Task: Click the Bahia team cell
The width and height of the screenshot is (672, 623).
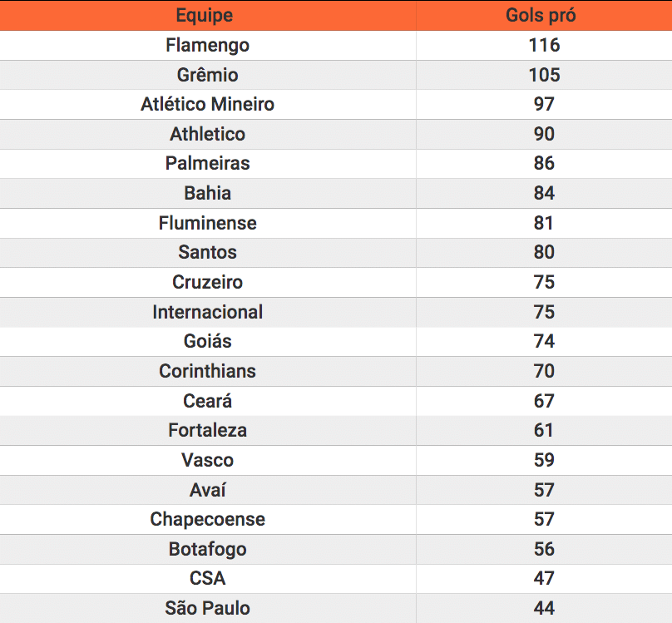Action: pyautogui.click(x=207, y=193)
